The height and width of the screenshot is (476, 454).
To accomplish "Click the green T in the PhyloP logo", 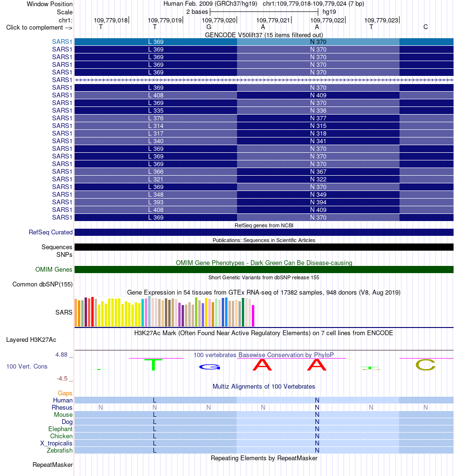I will [x=153, y=365].
